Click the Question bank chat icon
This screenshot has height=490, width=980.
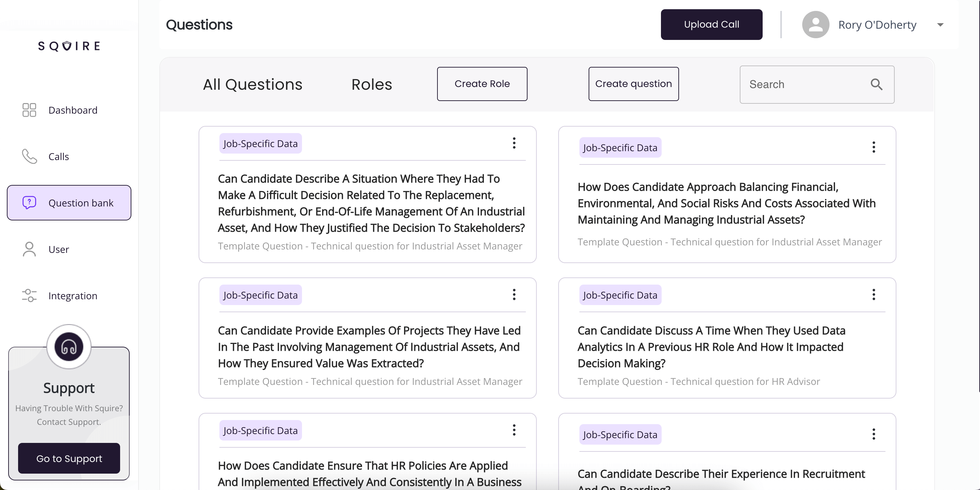(29, 203)
